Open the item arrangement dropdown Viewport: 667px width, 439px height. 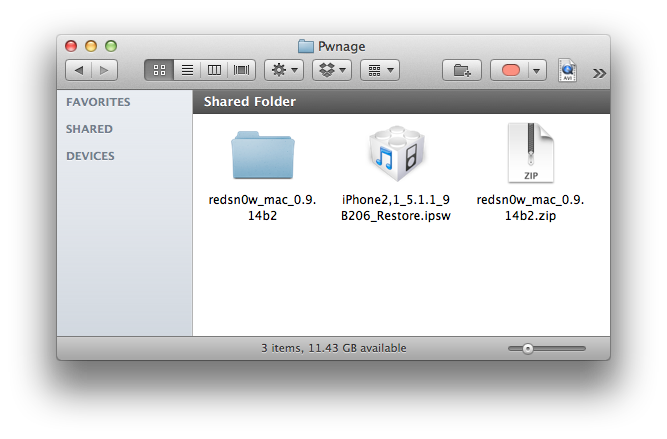pos(380,70)
